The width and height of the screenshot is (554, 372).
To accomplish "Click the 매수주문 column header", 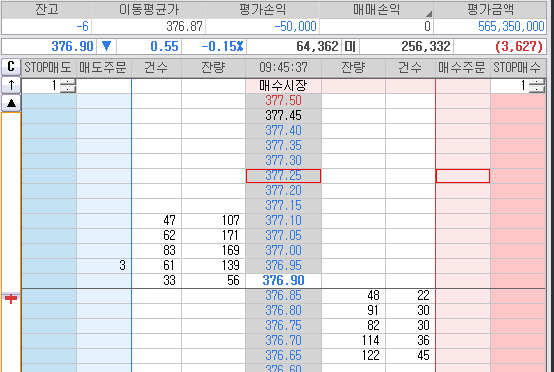I will [x=462, y=67].
